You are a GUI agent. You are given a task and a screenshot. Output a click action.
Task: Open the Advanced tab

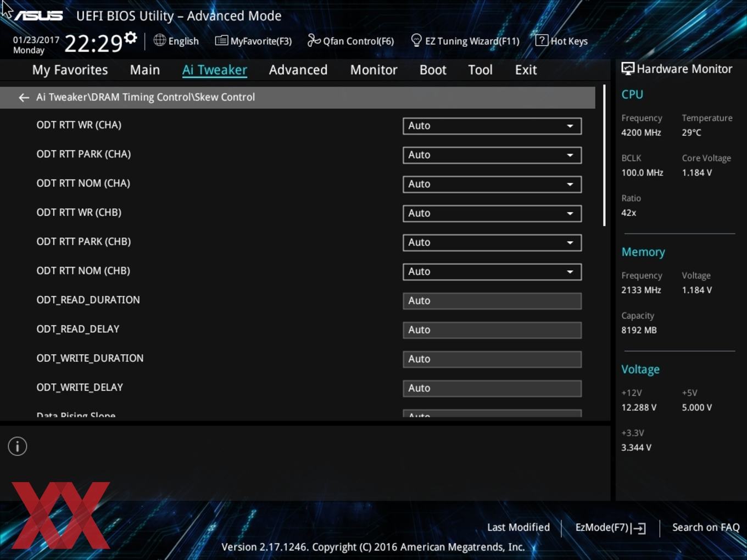click(x=298, y=70)
